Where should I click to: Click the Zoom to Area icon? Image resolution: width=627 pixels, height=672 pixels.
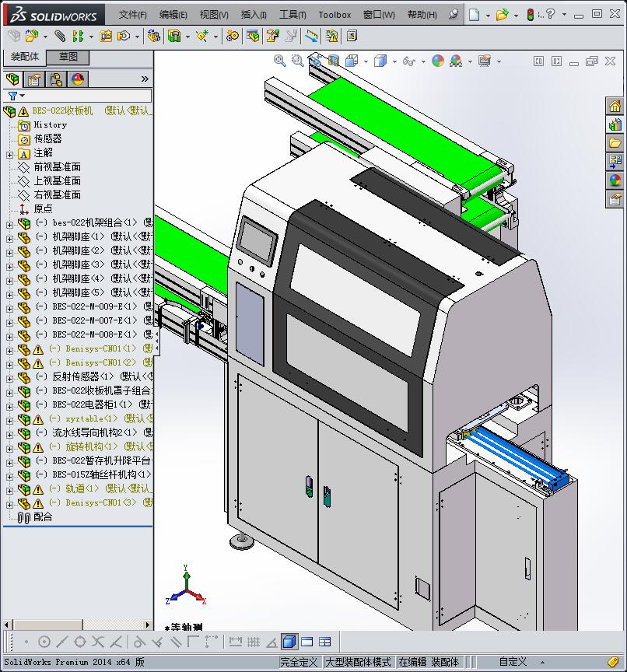[297, 61]
